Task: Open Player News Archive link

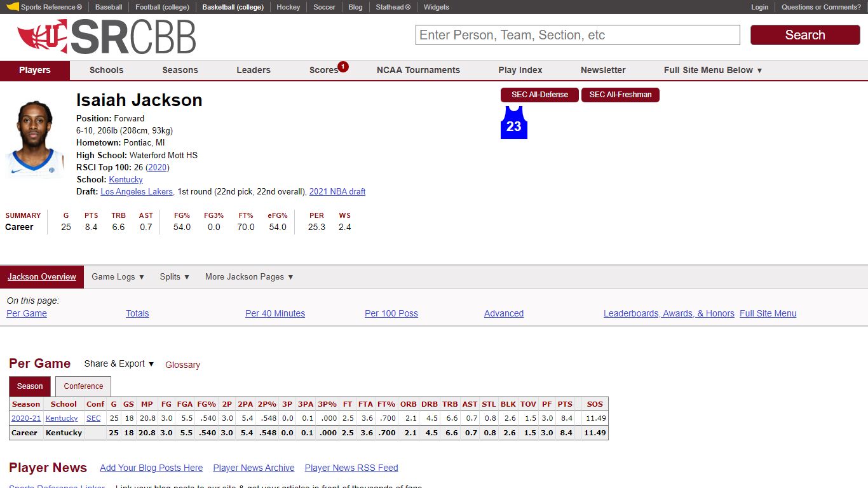Action: point(254,468)
